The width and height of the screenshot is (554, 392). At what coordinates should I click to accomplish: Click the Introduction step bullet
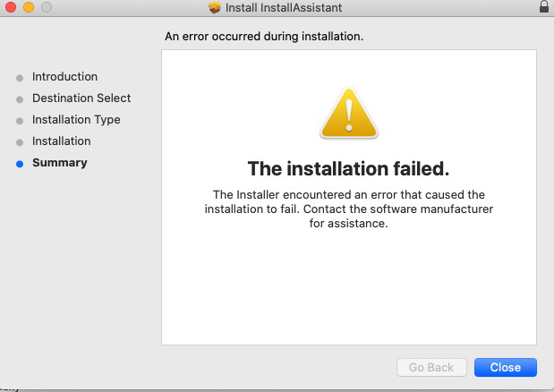coord(20,78)
